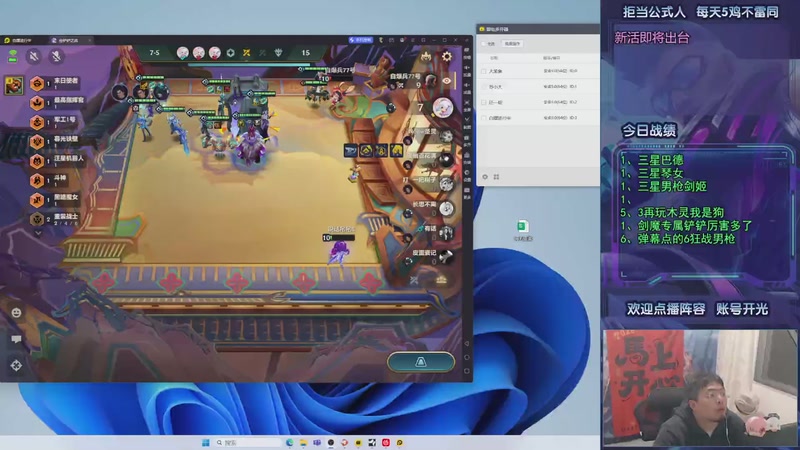This screenshot has width=800, height=450.
Task: Mute game sound with speaker icon
Action: tap(34, 56)
